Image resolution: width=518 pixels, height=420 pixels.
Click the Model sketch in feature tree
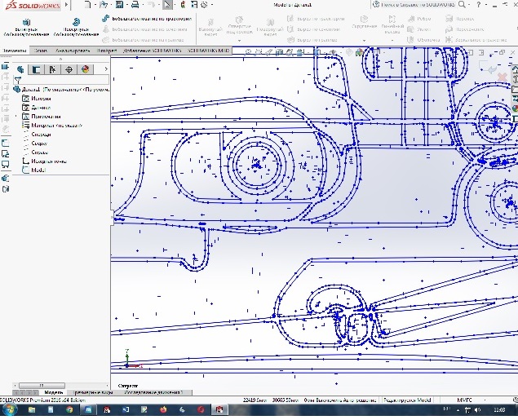[x=38, y=170]
